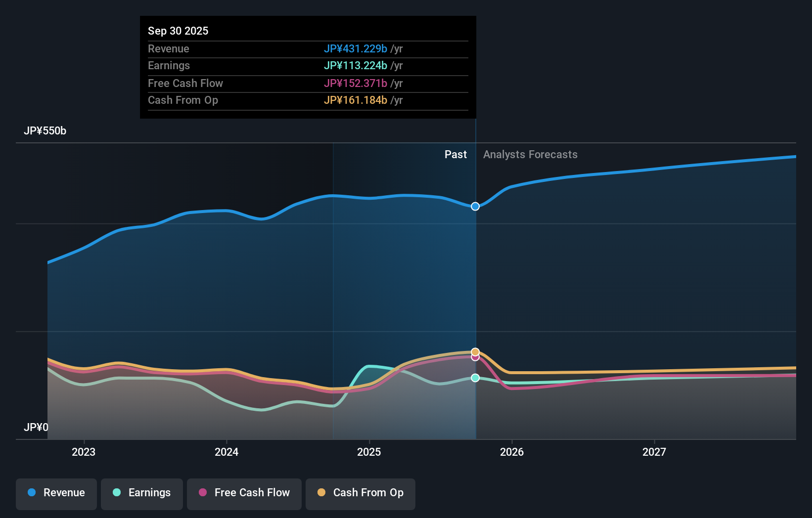Image resolution: width=812 pixels, height=518 pixels.
Task: Select the orange Cash From Op chart marker
Action: (x=475, y=351)
